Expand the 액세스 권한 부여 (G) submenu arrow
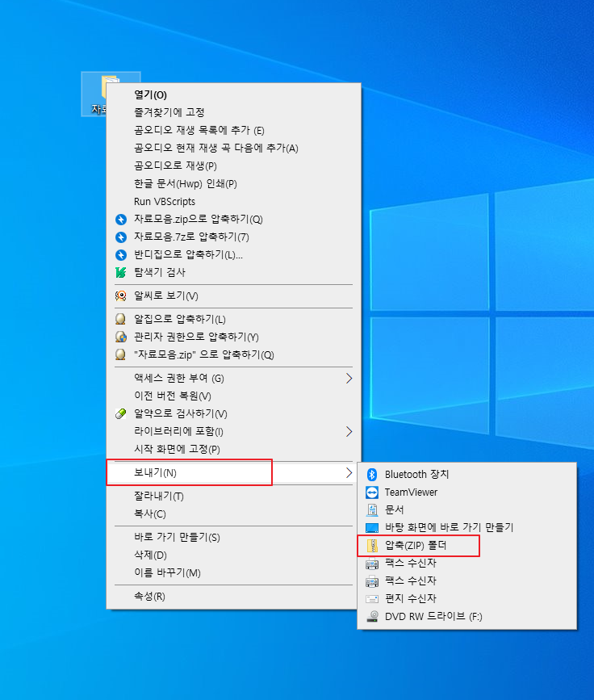This screenshot has width=594, height=700. pyautogui.click(x=349, y=379)
